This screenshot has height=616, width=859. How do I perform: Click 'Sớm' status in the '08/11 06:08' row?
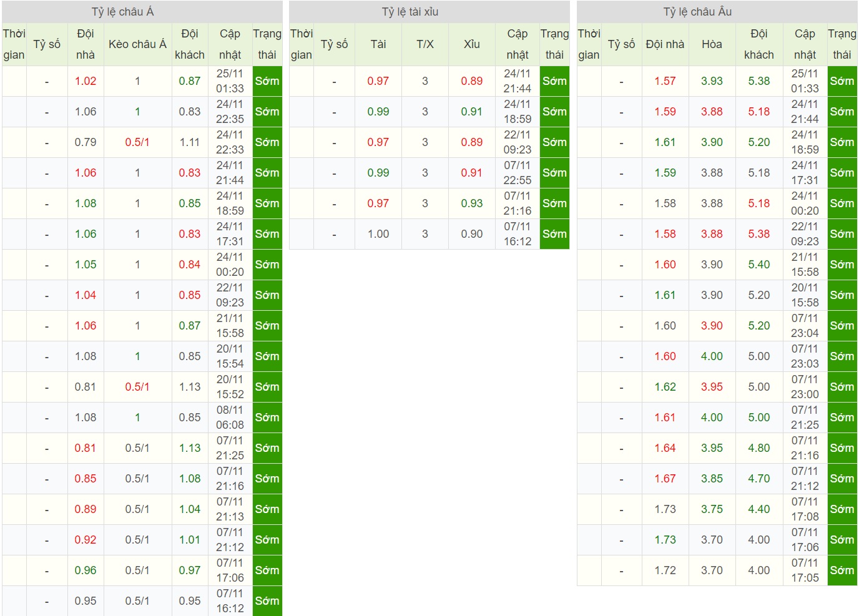(x=267, y=418)
